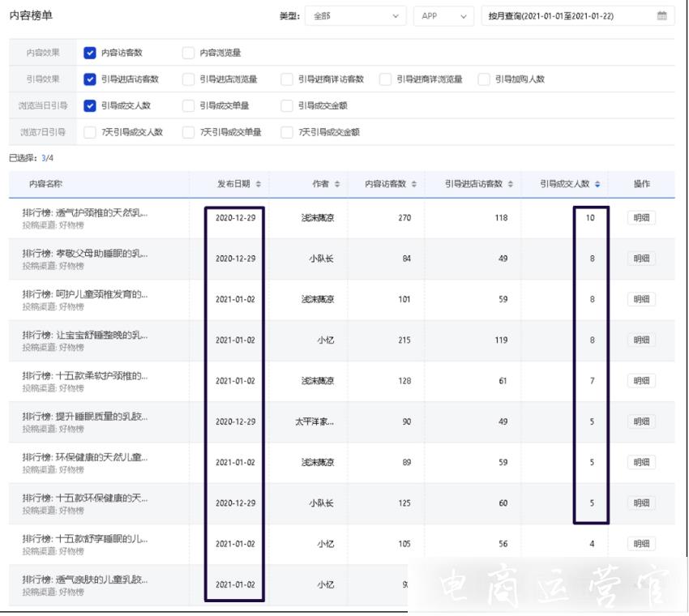Expand the APP channel dropdown
Image resolution: width=689 pixels, height=616 pixels.
coord(443,16)
